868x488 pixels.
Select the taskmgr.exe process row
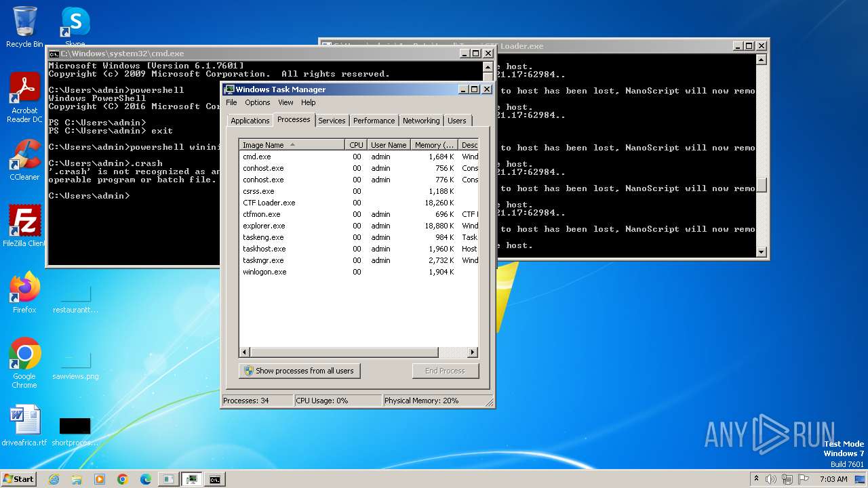[x=359, y=260]
